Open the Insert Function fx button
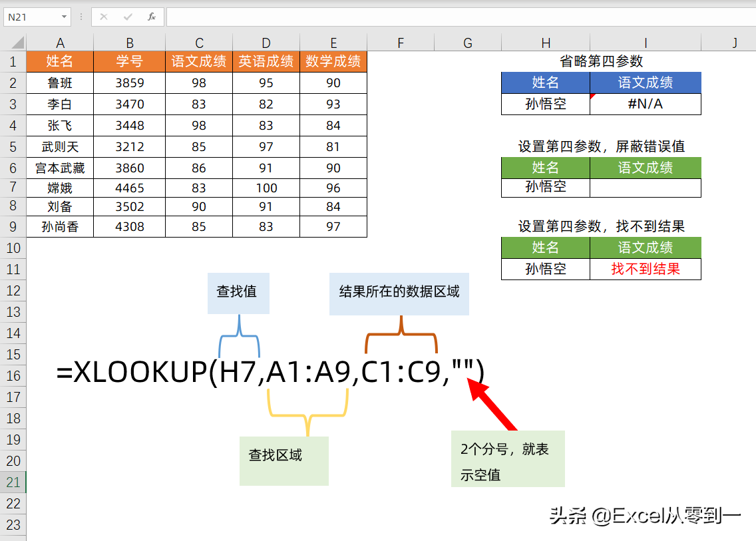Screen dimensions: 756x541 point(151,17)
